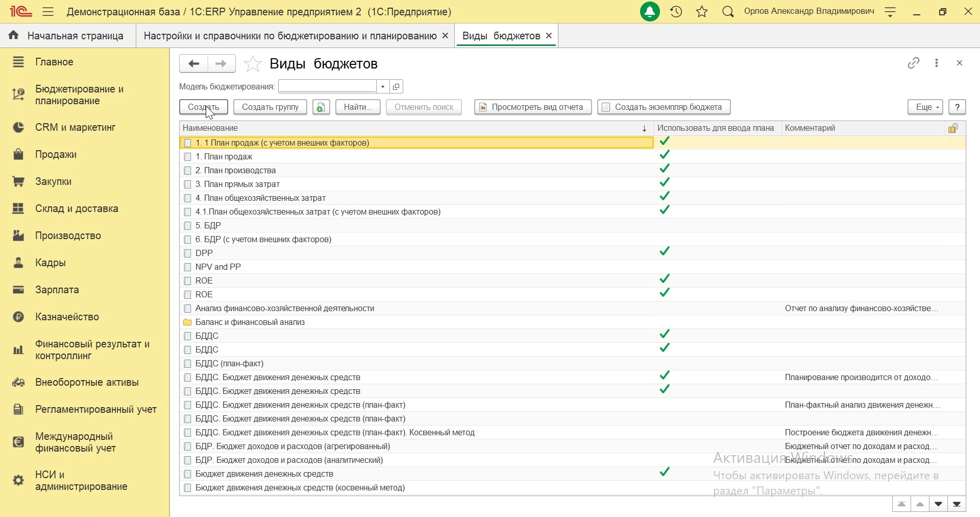Add Виды бюджетов to favorites star
Screen dimensions: 980x517
[x=253, y=64]
